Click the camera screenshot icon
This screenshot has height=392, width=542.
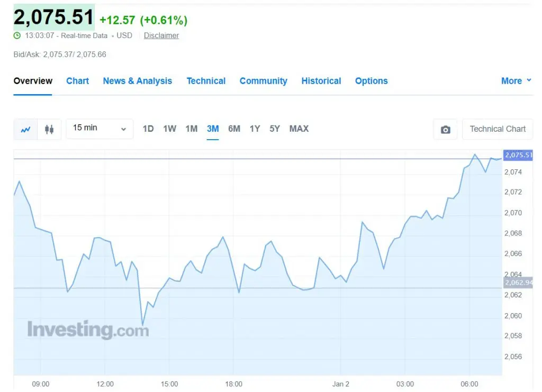click(x=445, y=130)
